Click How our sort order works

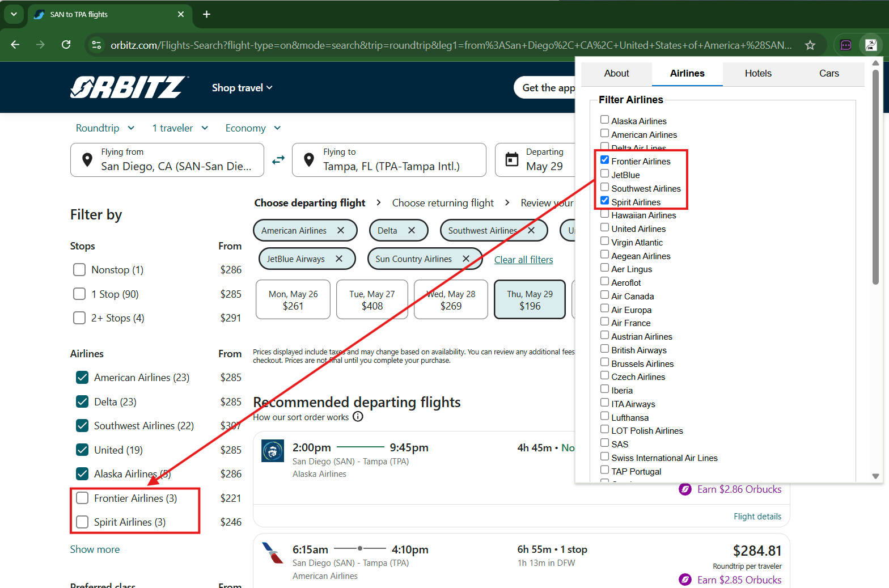(x=301, y=417)
